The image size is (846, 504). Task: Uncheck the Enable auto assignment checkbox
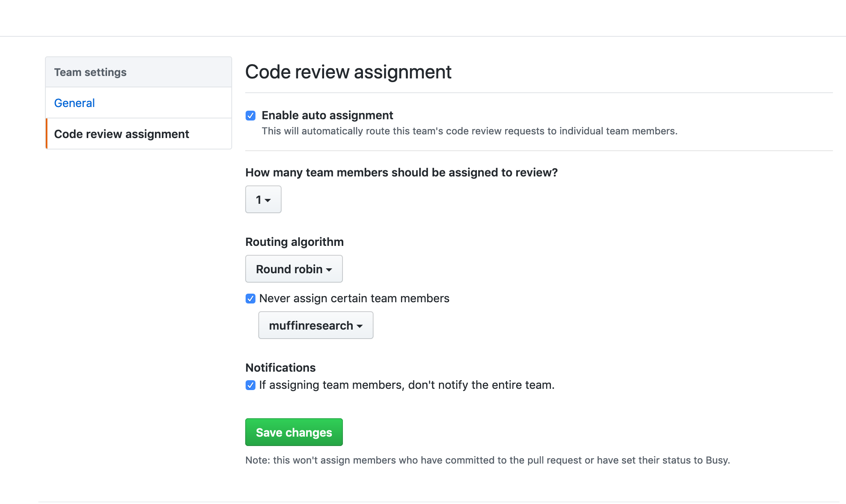251,116
